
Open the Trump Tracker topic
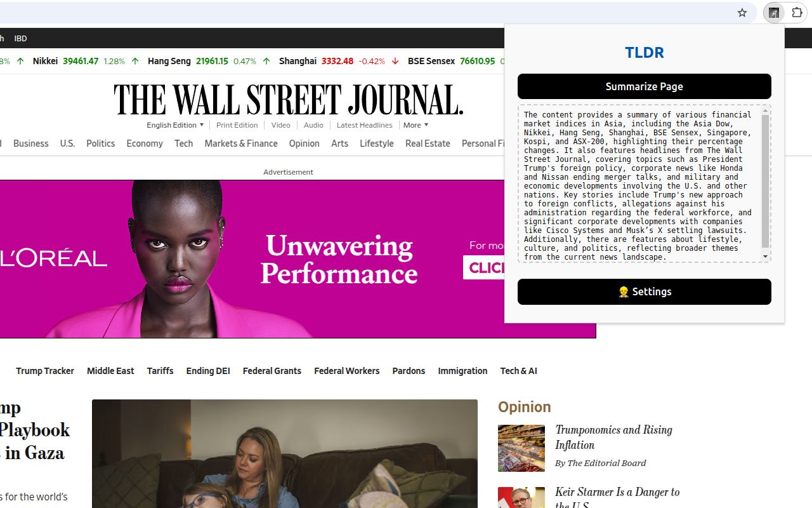click(45, 371)
